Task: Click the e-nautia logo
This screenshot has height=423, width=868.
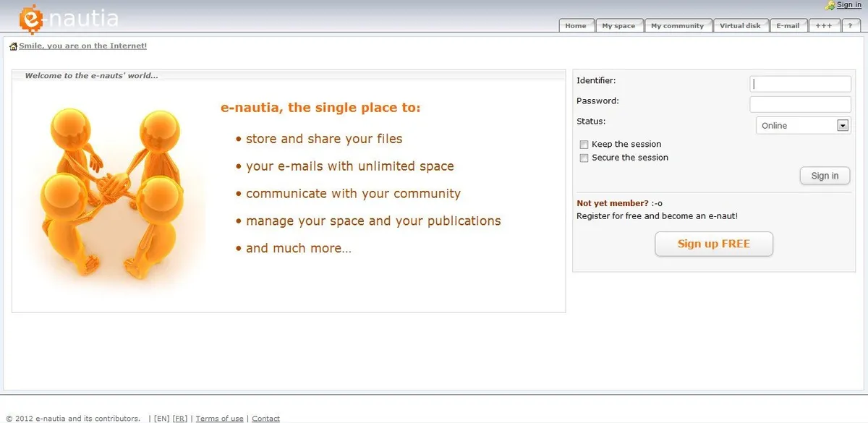Action: point(69,18)
